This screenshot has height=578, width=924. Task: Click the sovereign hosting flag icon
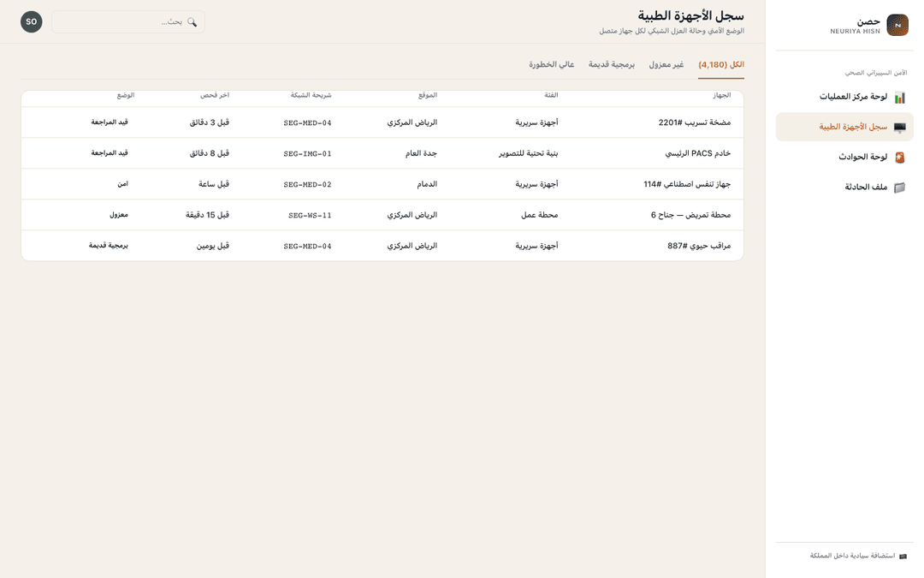(903, 557)
